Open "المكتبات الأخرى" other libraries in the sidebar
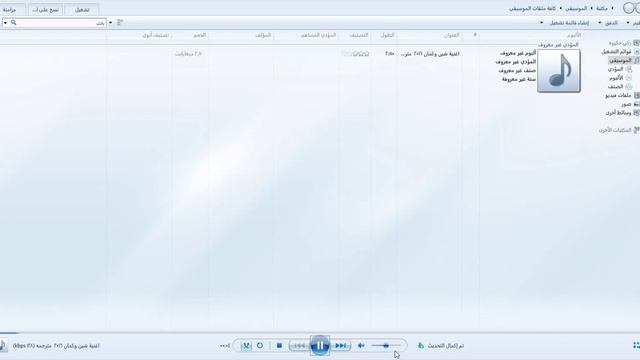The height and width of the screenshot is (360, 640). tap(615, 131)
